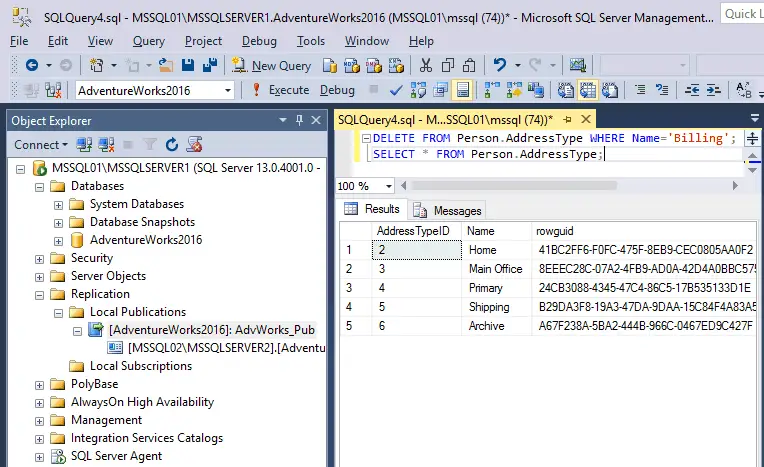This screenshot has width=764, height=467.
Task: Click the Copy icon in the toolbar
Action: [x=448, y=65]
